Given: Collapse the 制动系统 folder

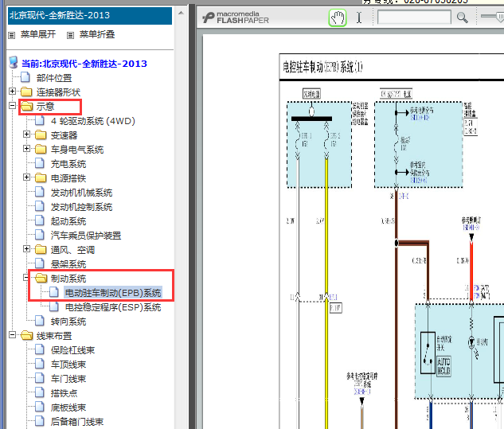Looking at the screenshot, I should [26, 277].
